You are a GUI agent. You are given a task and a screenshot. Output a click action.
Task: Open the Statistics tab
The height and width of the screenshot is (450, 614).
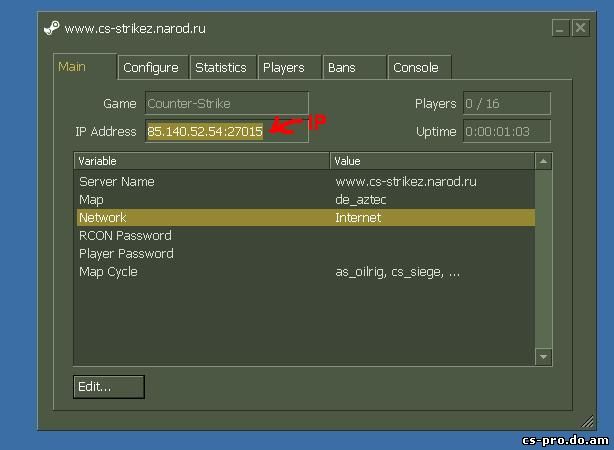tap(220, 68)
